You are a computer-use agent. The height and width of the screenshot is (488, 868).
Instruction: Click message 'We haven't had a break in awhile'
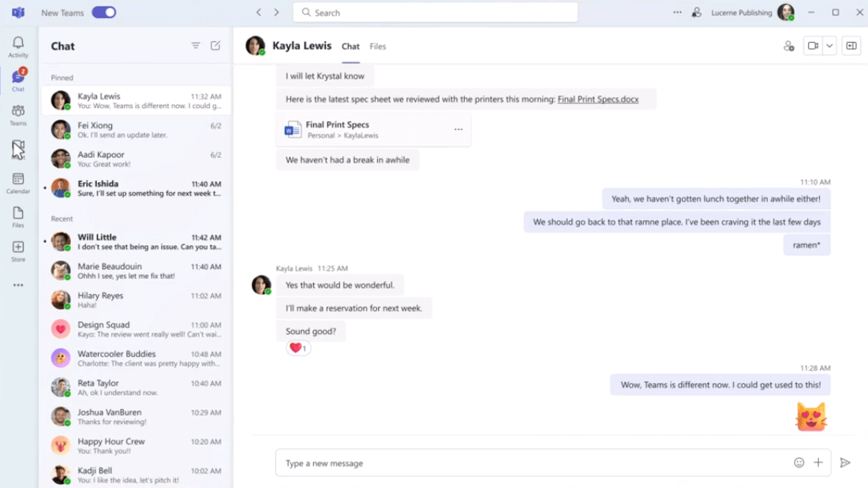pyautogui.click(x=348, y=160)
